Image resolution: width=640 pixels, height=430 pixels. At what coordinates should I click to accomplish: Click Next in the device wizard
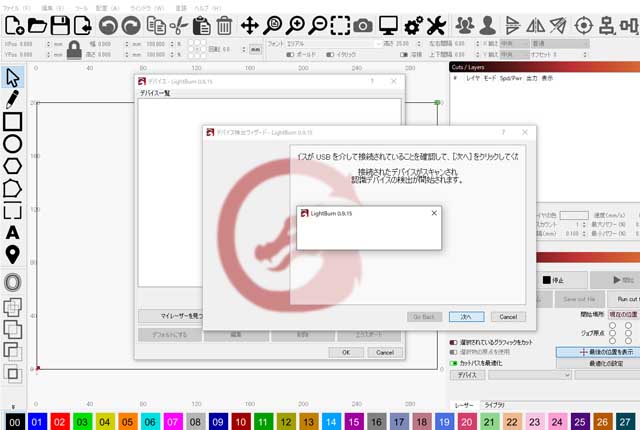467,317
